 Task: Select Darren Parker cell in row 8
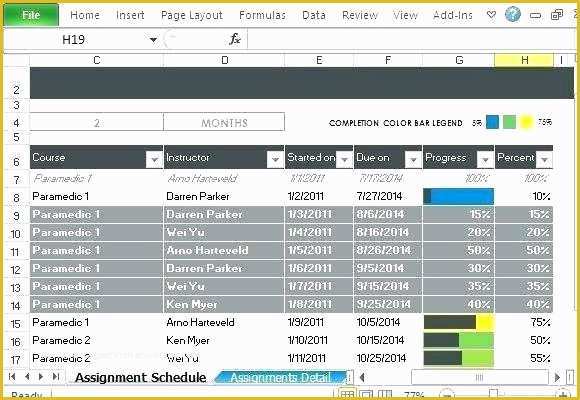pyautogui.click(x=224, y=196)
